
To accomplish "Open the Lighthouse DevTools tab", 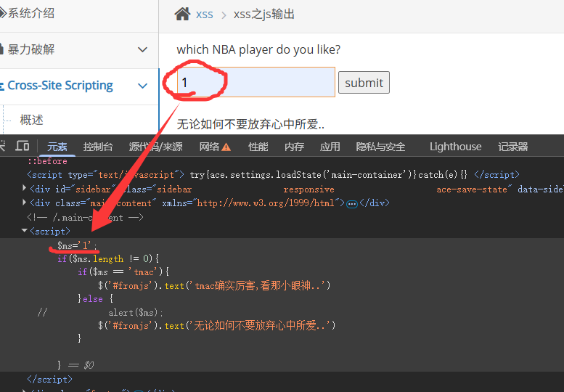I will pyautogui.click(x=455, y=147).
